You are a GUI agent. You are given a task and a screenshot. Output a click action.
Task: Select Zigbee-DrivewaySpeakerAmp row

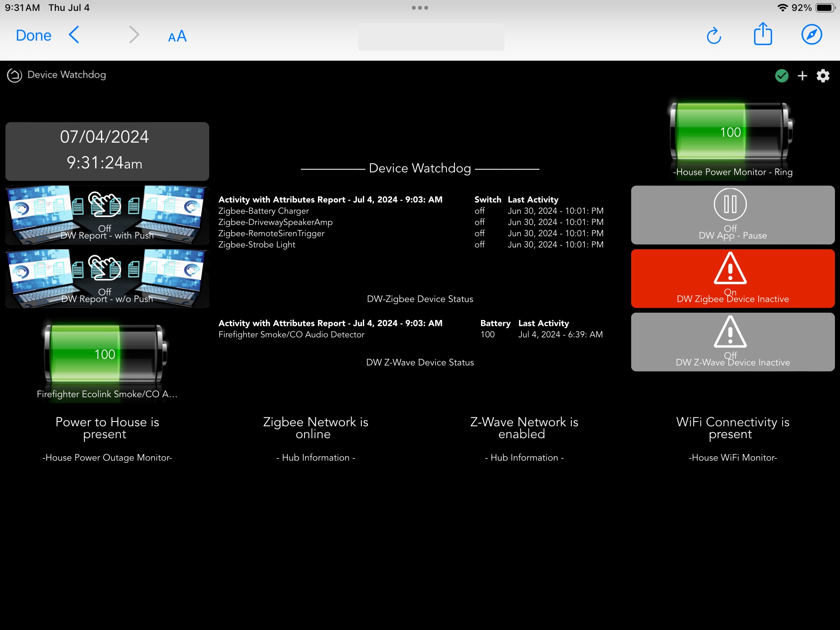(411, 222)
